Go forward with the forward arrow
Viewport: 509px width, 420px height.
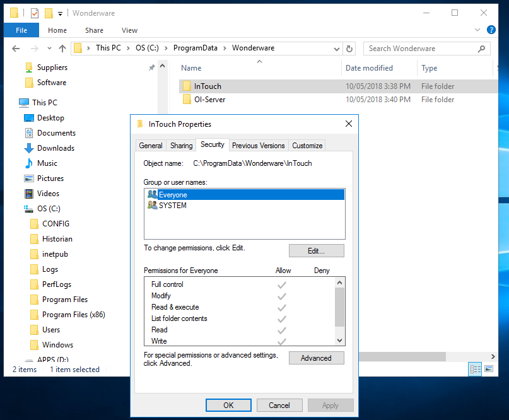(34, 49)
